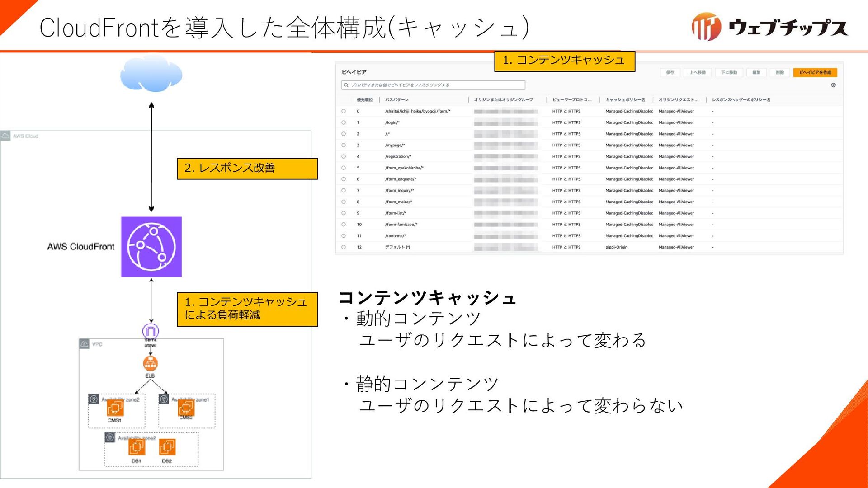Click the ビヘイビア panel heading
The image size is (868, 488).
(x=354, y=72)
